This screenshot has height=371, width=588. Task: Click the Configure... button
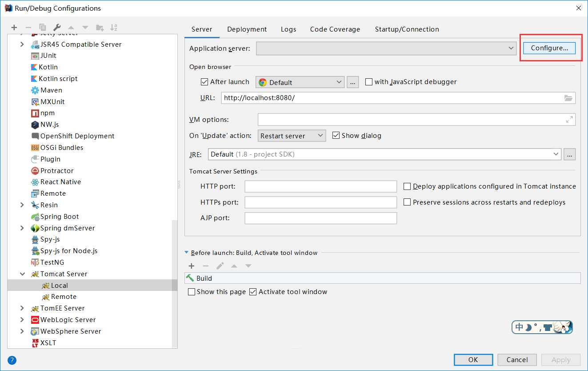pyautogui.click(x=550, y=48)
